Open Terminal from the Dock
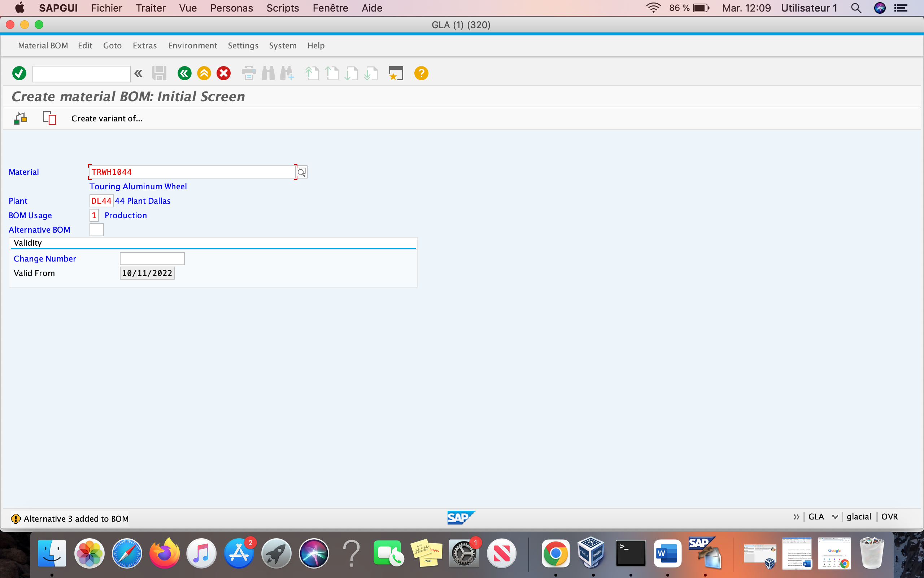 (631, 553)
